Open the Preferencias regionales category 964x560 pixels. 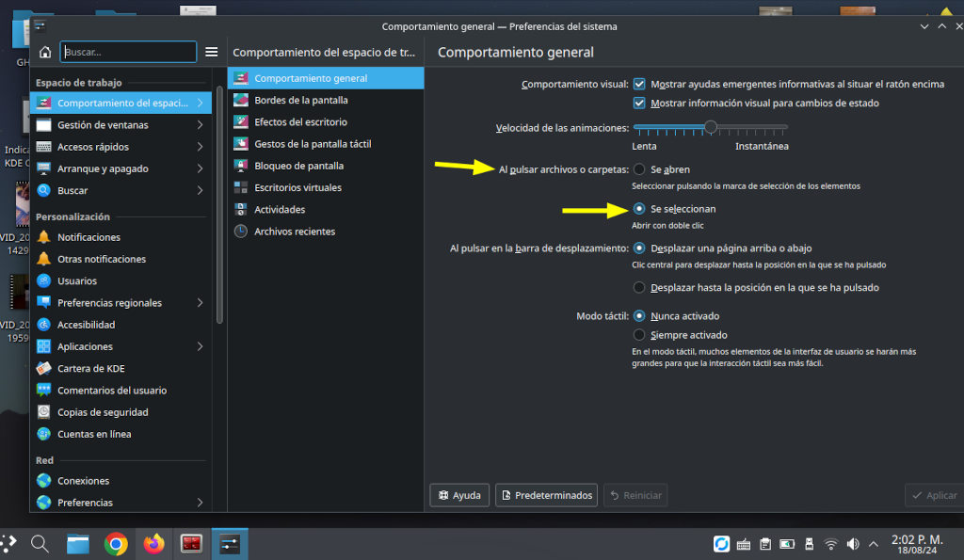(120, 303)
